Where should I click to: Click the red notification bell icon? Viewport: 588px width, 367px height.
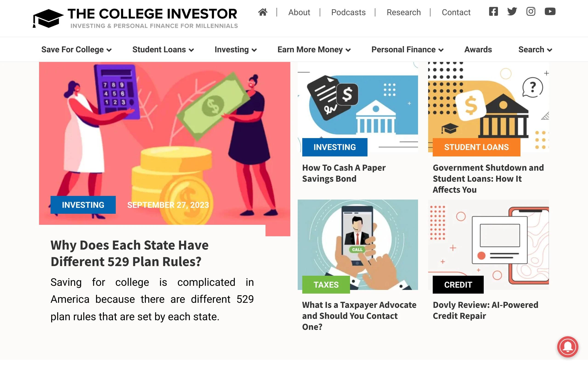(568, 347)
